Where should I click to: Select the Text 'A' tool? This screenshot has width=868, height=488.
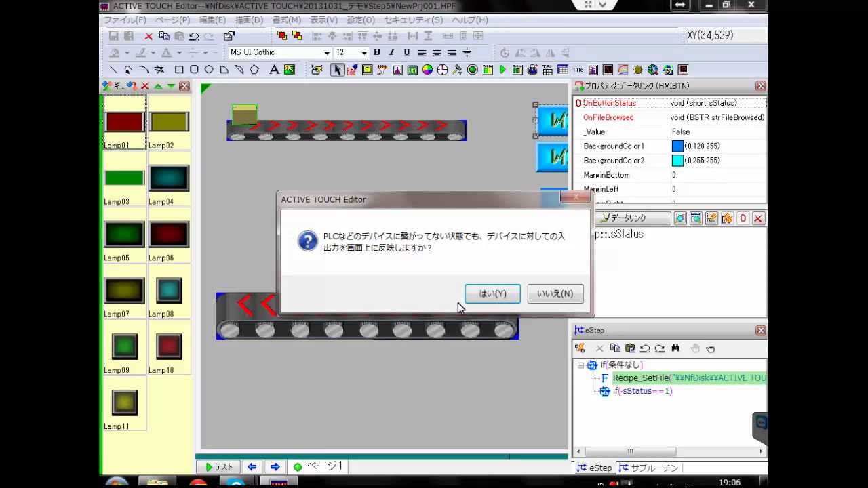[x=274, y=70]
